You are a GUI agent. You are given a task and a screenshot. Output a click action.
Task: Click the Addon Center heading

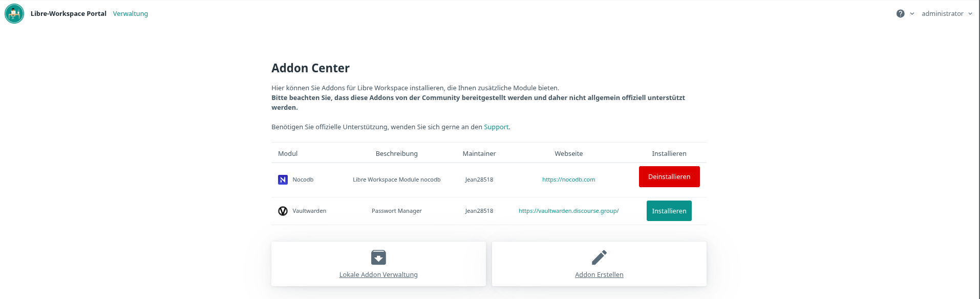(x=310, y=68)
